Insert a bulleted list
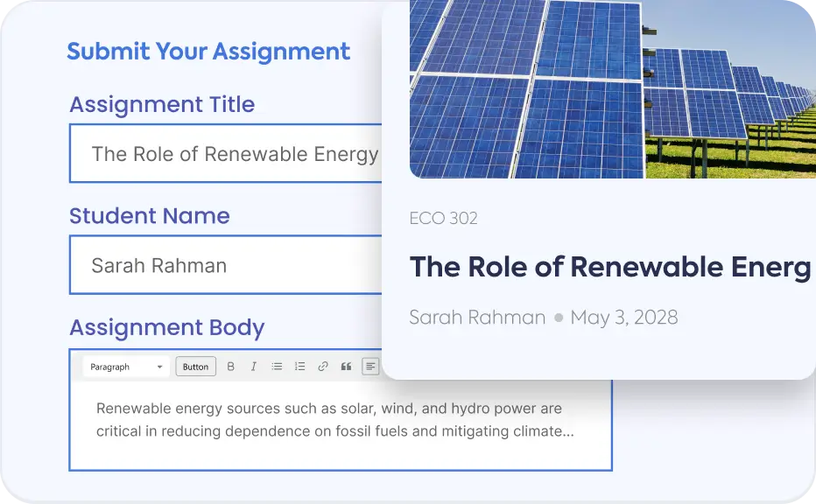This screenshot has height=504, width=816. coord(277,367)
